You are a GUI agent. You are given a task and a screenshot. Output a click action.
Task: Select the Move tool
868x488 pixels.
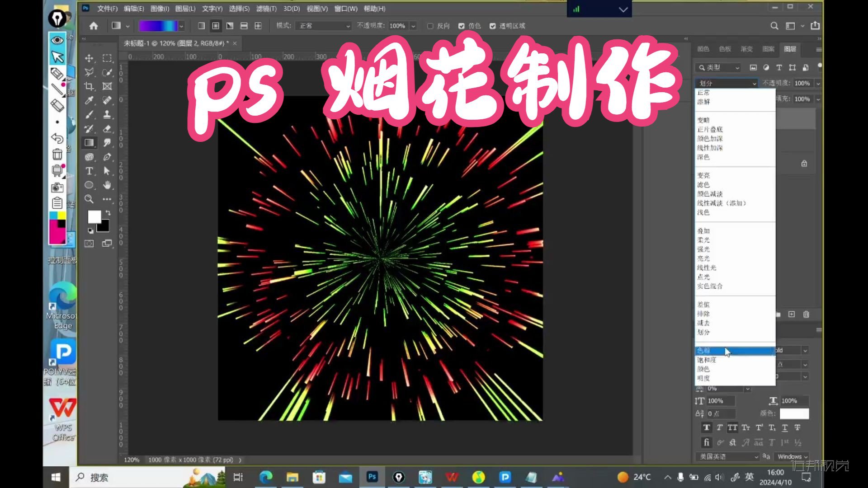pyautogui.click(x=89, y=58)
